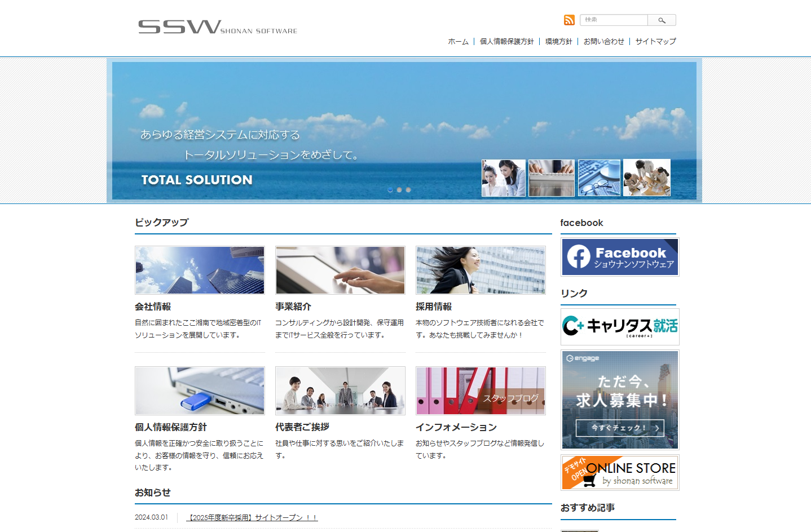The width and height of the screenshot is (811, 532).
Task: Go to the お問い合わせ page
Action: click(x=603, y=42)
